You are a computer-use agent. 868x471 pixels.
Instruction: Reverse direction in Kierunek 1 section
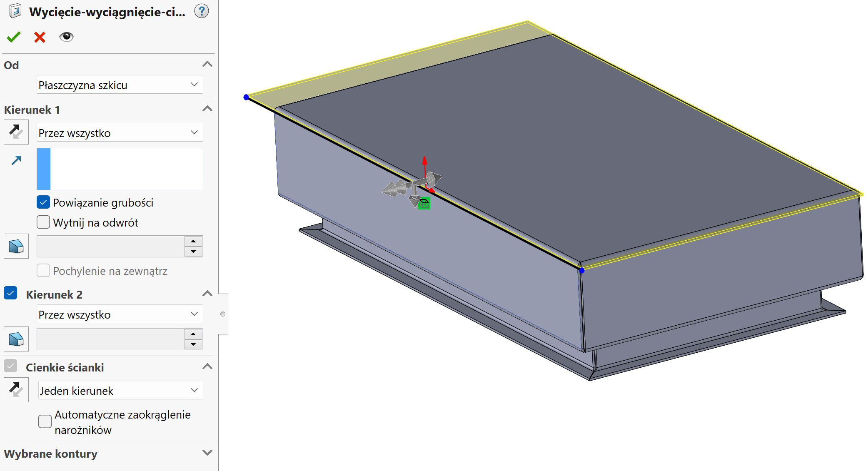[16, 132]
